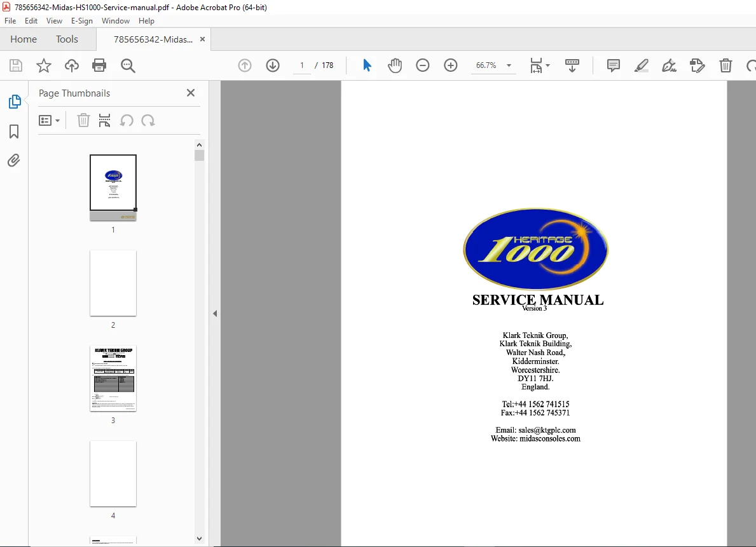
Task: Select page 3 thumbnail
Action: pyautogui.click(x=113, y=378)
